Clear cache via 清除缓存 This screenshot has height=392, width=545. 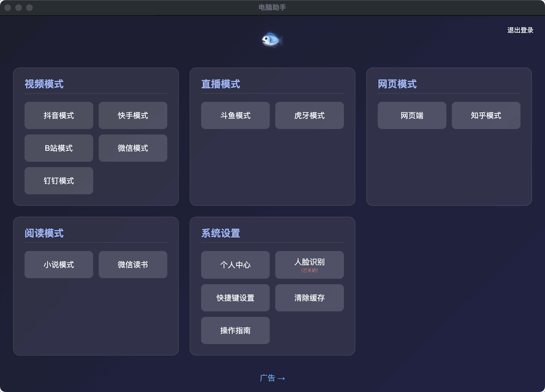(x=309, y=298)
